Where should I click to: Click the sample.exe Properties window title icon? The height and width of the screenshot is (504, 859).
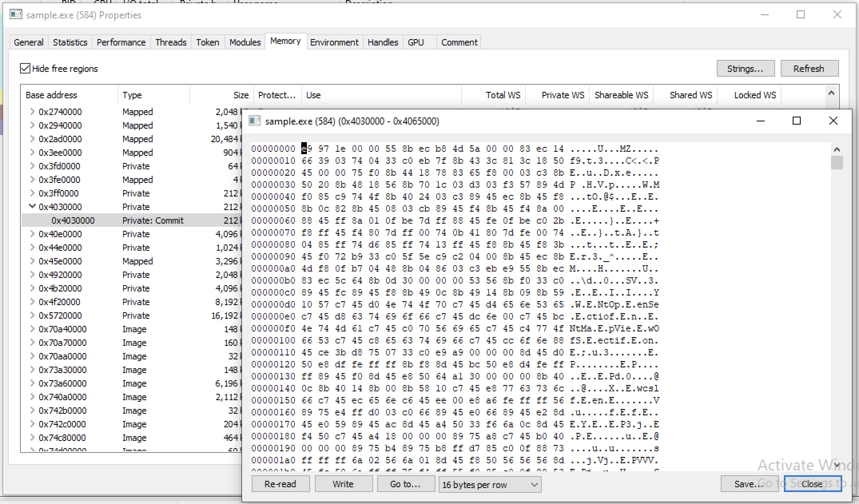point(16,15)
